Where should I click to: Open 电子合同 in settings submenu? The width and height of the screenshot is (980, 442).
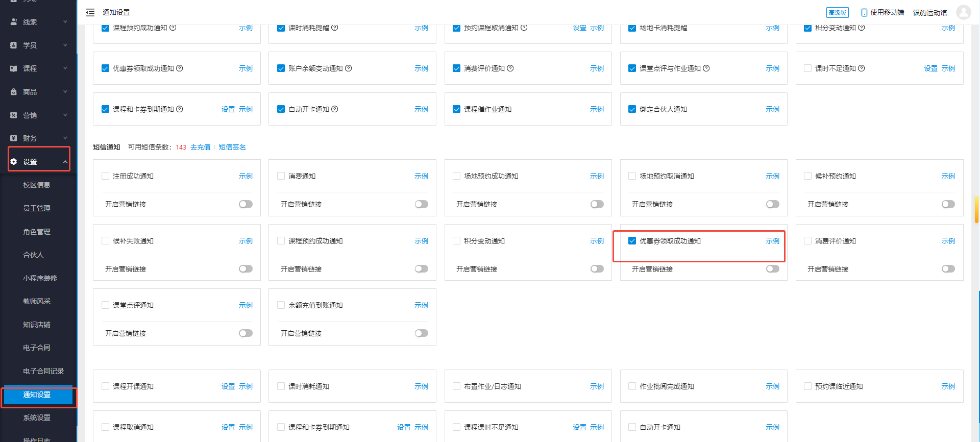[x=37, y=348]
